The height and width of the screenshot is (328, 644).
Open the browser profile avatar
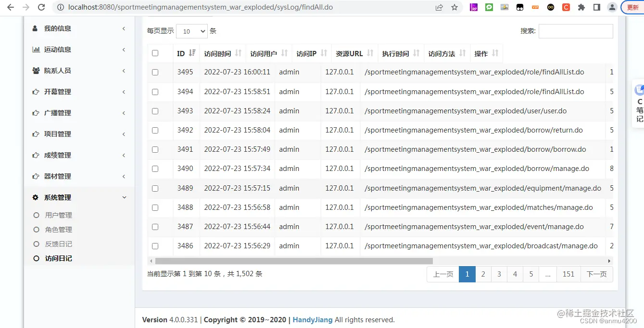tap(612, 7)
